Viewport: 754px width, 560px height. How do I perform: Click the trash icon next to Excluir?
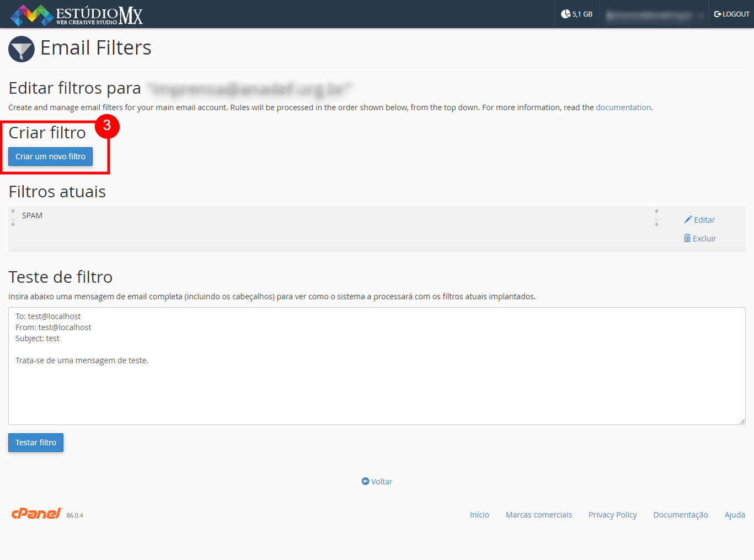[x=687, y=238]
